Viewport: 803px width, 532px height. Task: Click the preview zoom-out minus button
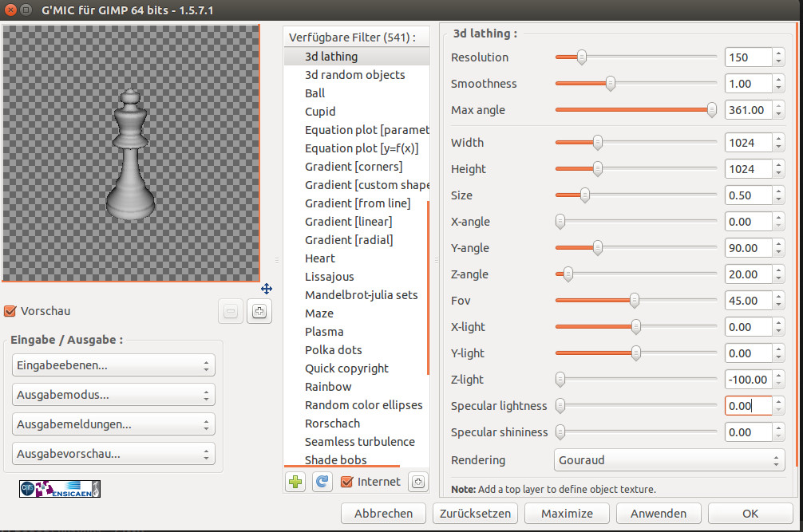[231, 312]
